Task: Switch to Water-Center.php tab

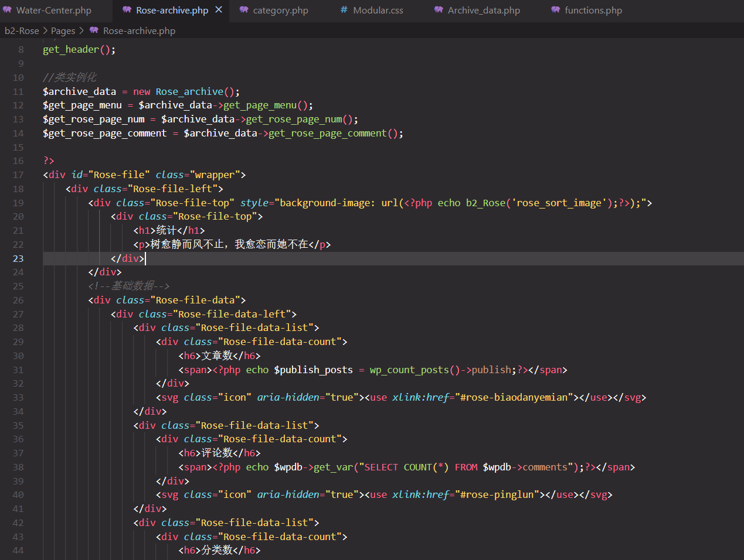Action: pyautogui.click(x=53, y=11)
